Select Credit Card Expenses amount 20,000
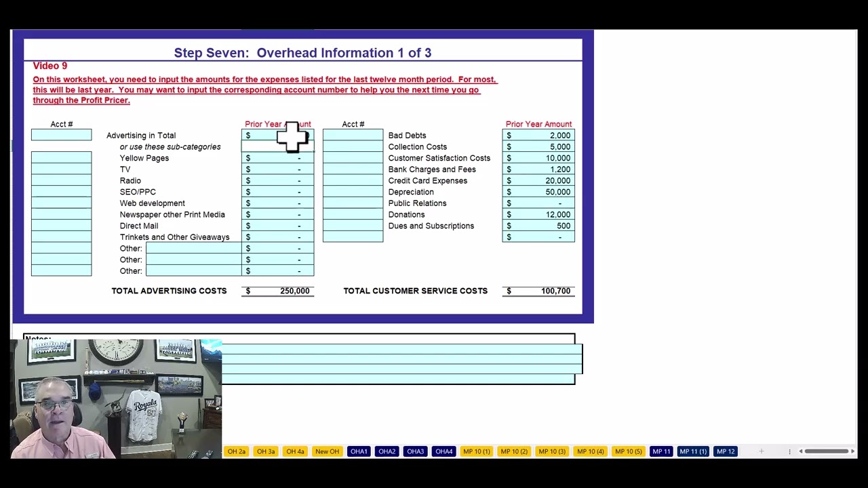 (538, 181)
